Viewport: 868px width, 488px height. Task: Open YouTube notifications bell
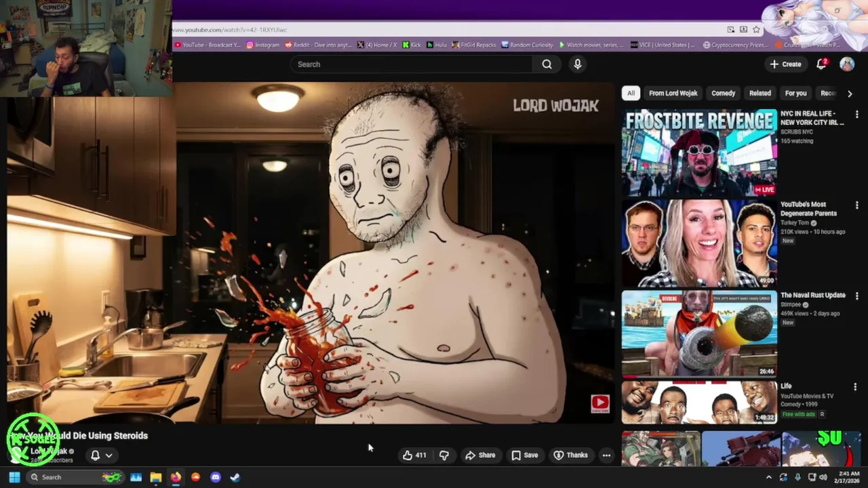821,64
